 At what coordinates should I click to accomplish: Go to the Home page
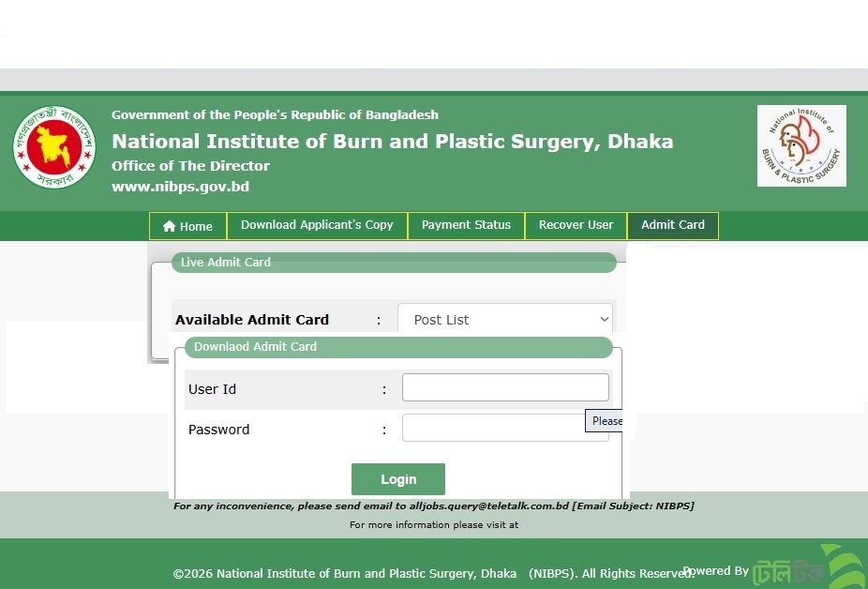click(187, 226)
